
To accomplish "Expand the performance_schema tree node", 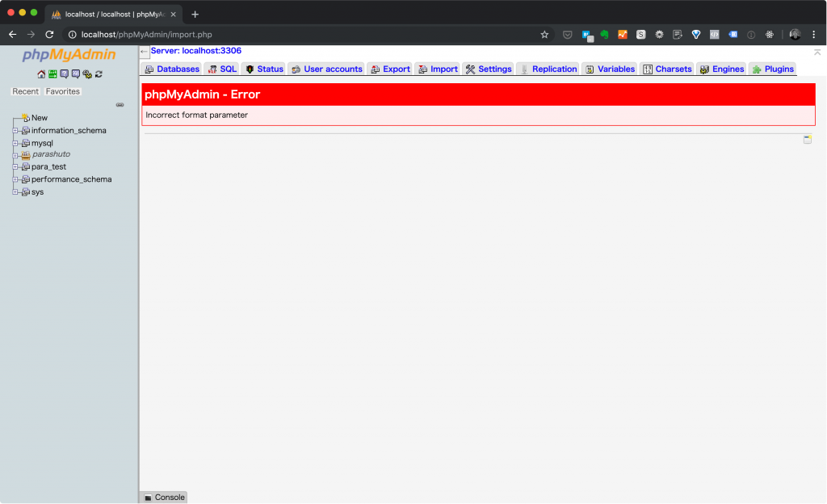I will pos(16,178).
